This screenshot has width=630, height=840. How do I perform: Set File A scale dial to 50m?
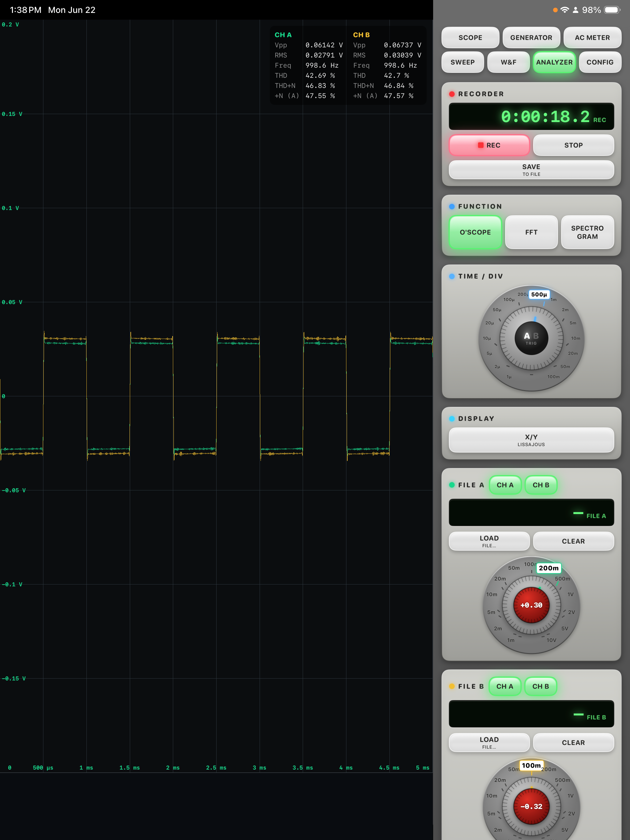tap(514, 568)
